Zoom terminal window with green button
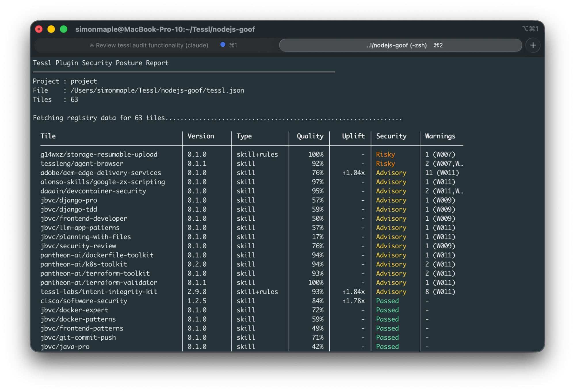Image resolution: width=575 pixels, height=392 pixels. (x=64, y=29)
